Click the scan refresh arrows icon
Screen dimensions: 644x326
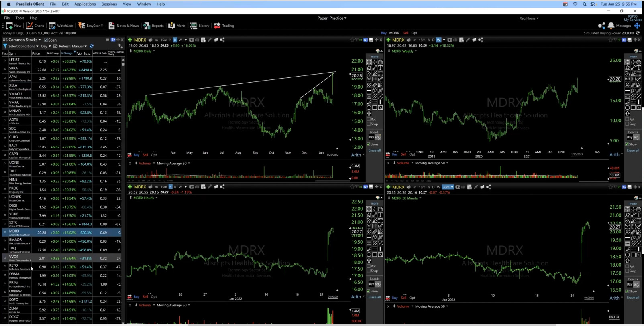(x=92, y=46)
